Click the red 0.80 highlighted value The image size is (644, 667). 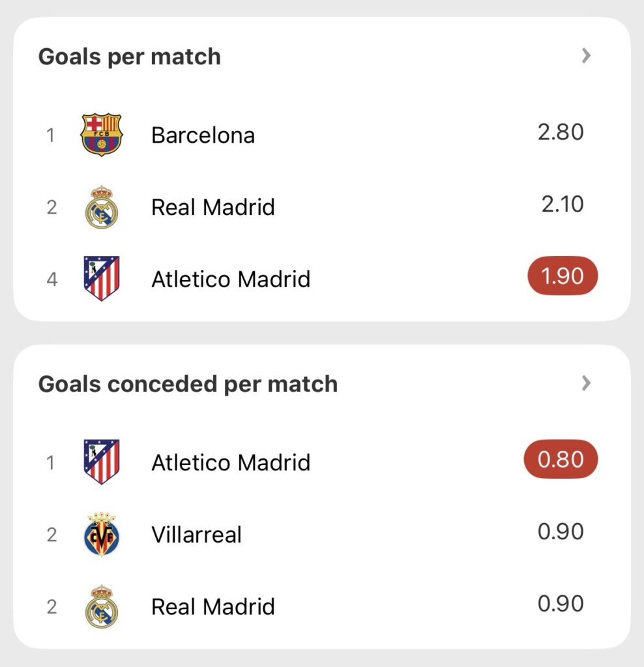coord(561,459)
